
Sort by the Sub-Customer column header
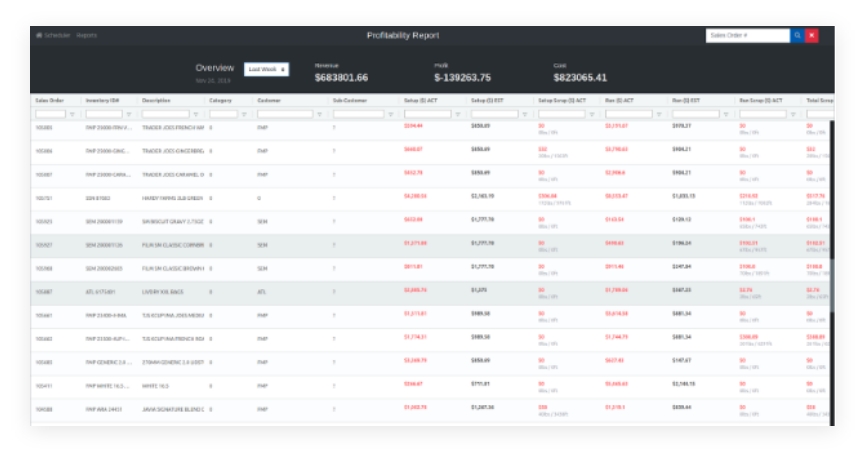click(x=350, y=101)
